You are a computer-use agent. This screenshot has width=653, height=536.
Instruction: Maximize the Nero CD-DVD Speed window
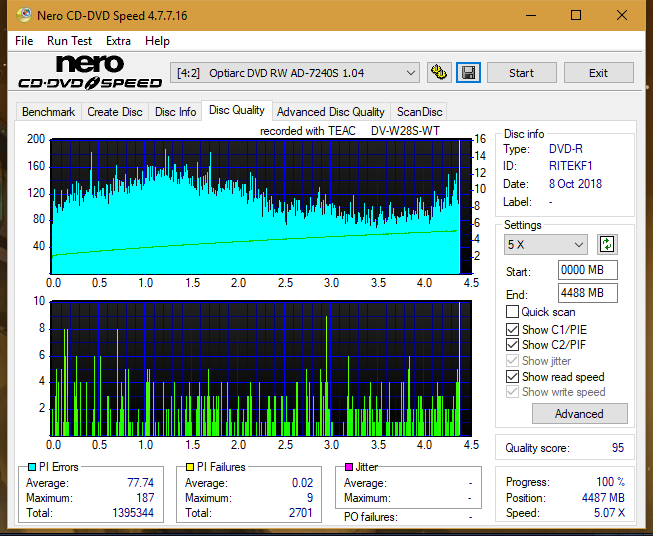coord(576,15)
